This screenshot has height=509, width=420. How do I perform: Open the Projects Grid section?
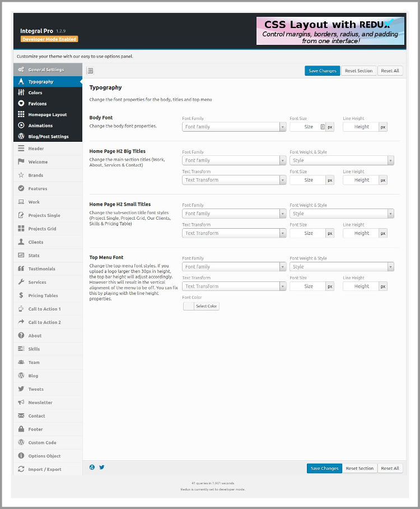point(48,229)
